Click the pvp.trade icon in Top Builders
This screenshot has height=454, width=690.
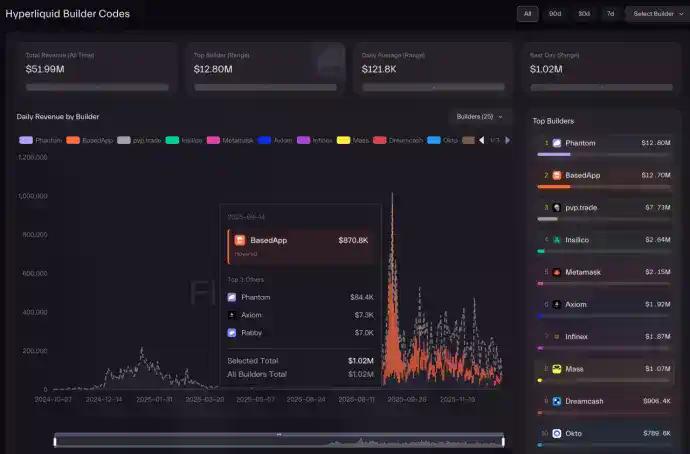(557, 207)
